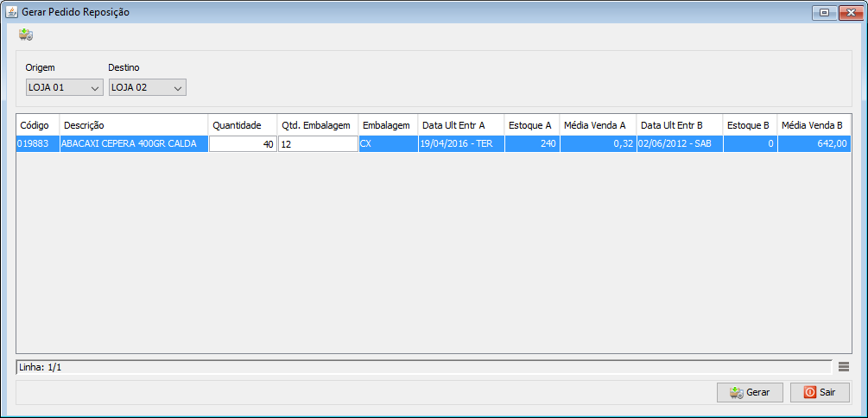Click the Java icon in title bar
868x418 pixels.
12,12
